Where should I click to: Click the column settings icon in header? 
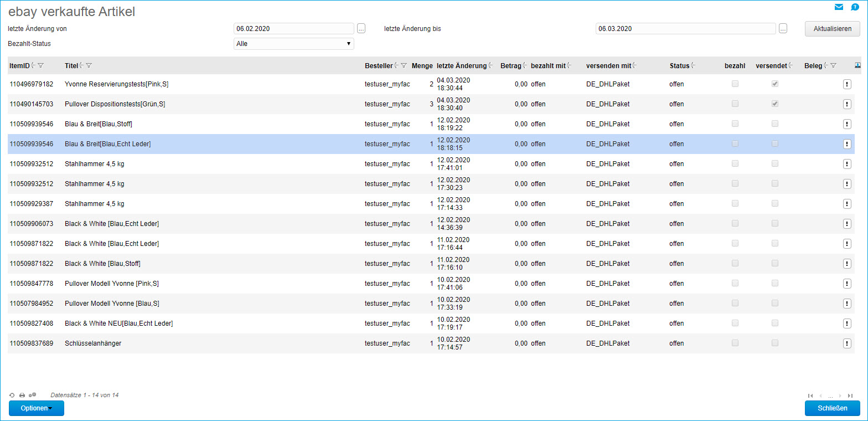pyautogui.click(x=857, y=65)
